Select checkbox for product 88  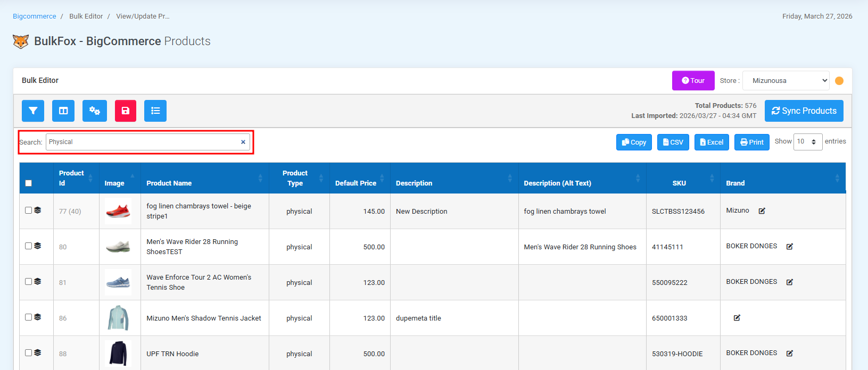pyautogui.click(x=29, y=352)
